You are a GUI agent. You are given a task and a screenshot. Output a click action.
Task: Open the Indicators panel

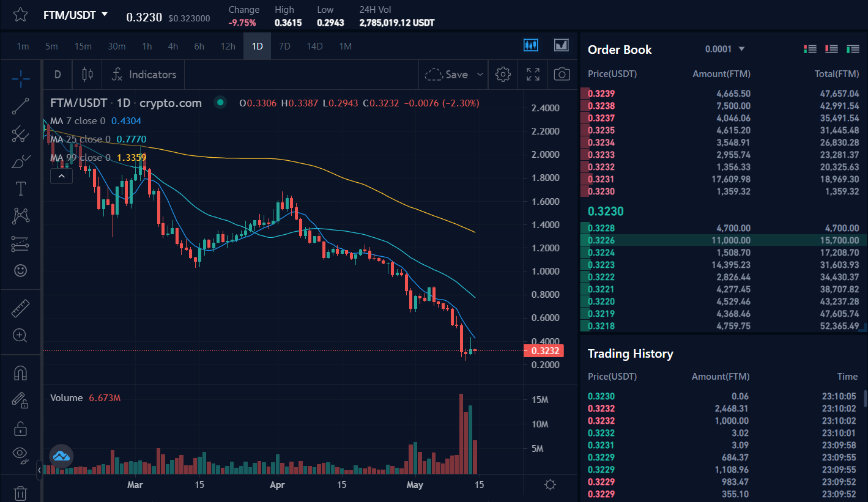point(143,74)
